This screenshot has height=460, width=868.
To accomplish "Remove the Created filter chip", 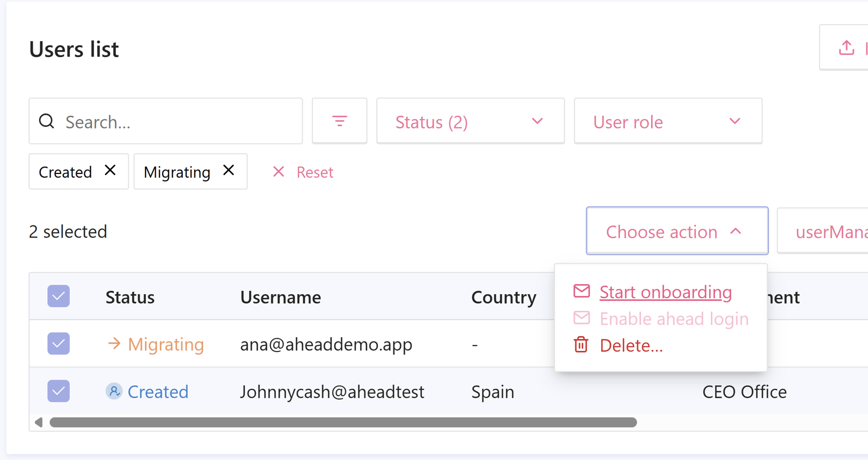I will [x=110, y=171].
